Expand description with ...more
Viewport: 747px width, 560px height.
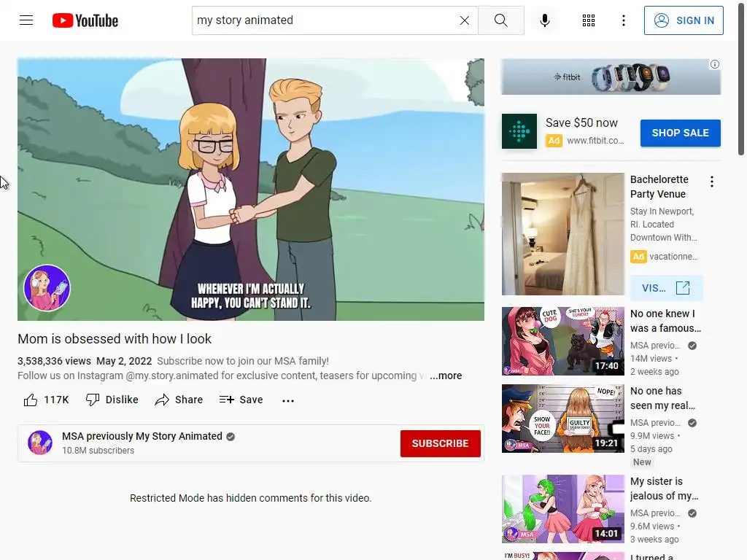pos(446,376)
